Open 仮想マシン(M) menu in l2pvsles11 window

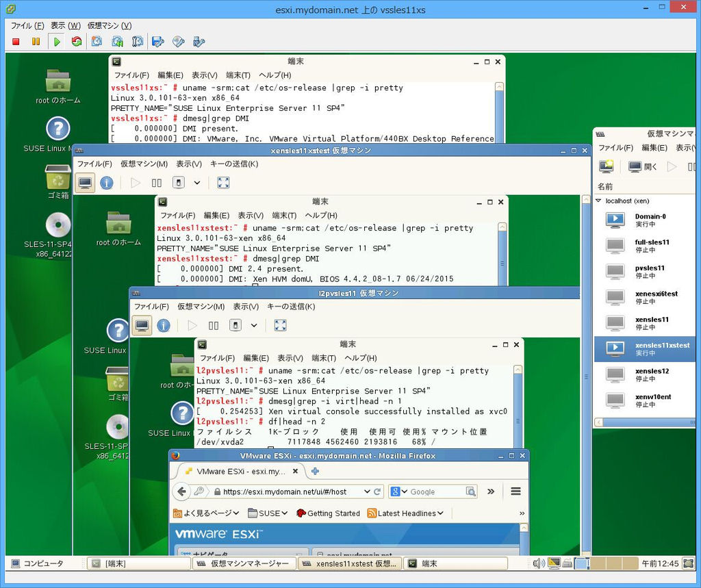tap(201, 307)
